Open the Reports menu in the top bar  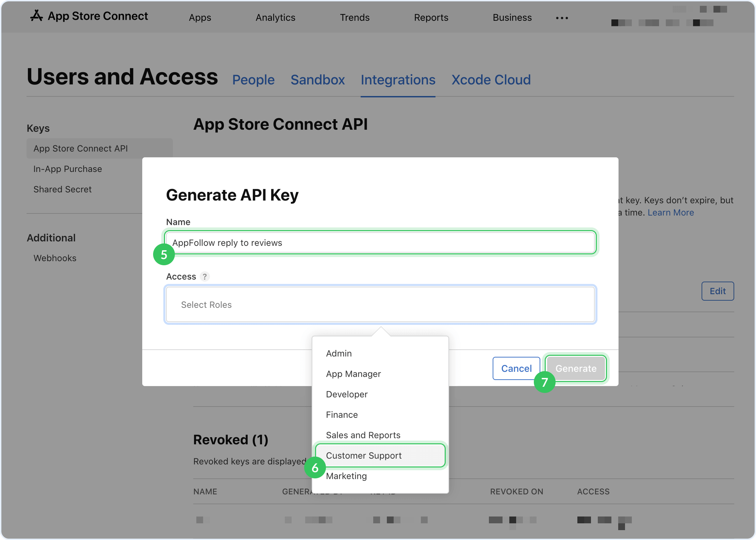tap(431, 17)
